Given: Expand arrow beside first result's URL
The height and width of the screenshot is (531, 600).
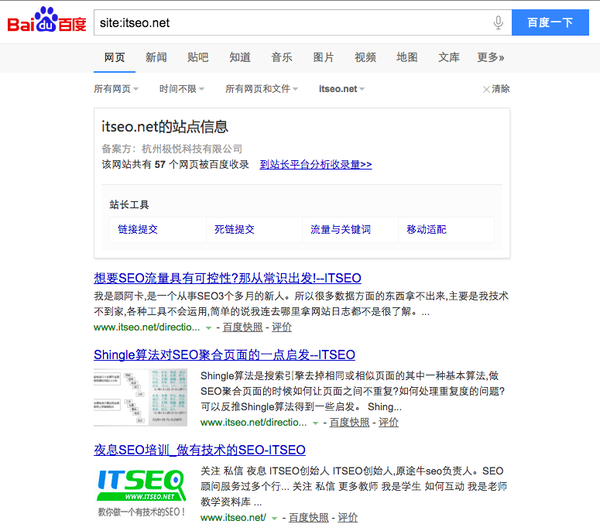Looking at the screenshot, I should [209, 328].
